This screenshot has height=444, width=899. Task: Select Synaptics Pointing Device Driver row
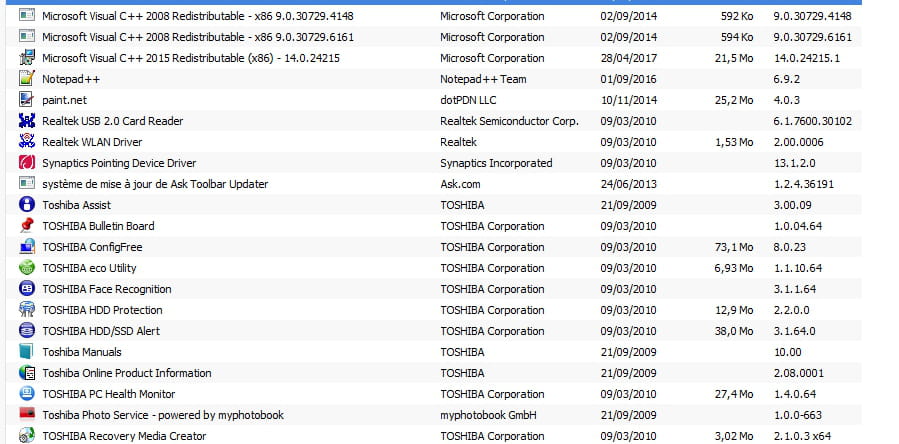[433, 163]
